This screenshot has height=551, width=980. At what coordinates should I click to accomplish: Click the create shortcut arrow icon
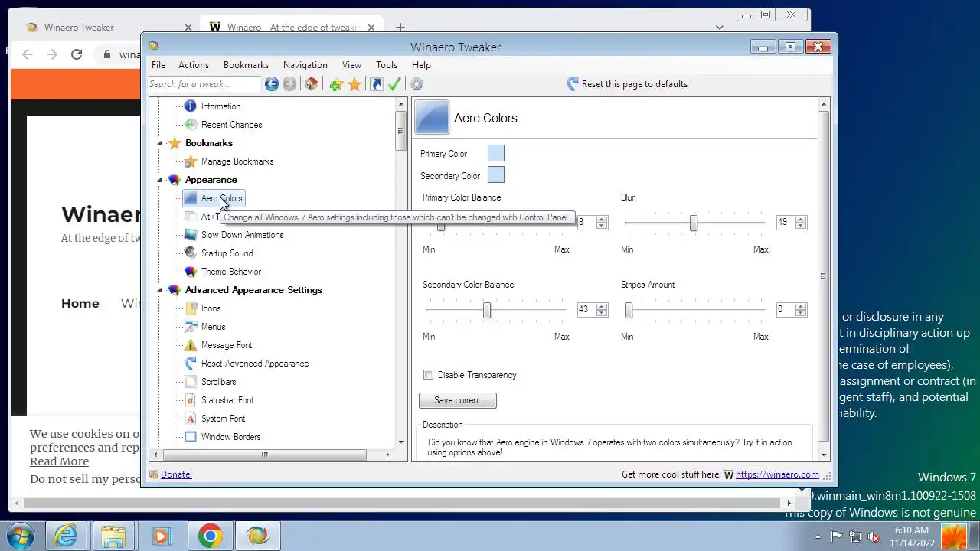(x=377, y=84)
